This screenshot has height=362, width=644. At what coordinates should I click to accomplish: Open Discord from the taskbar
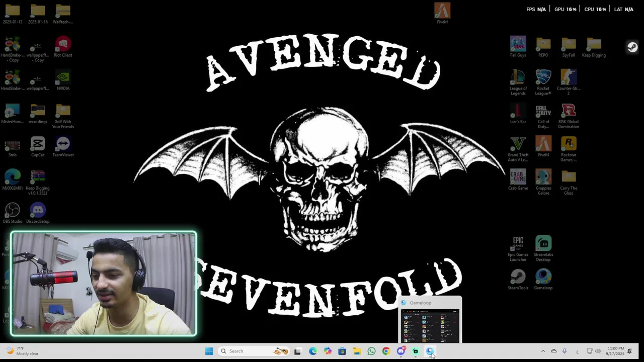tap(401, 351)
